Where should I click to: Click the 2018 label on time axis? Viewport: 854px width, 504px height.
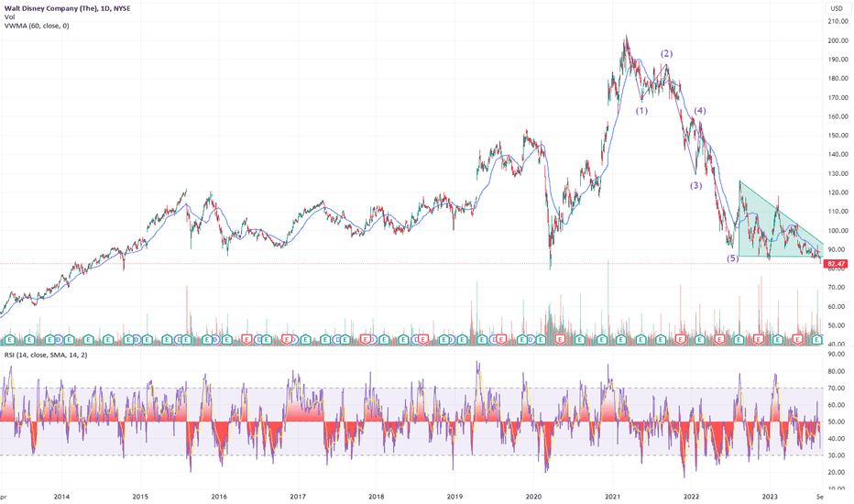click(x=377, y=497)
